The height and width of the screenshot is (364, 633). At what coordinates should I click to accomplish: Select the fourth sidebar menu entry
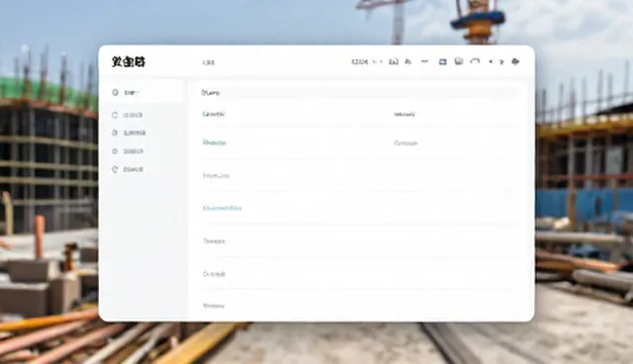[x=128, y=151]
